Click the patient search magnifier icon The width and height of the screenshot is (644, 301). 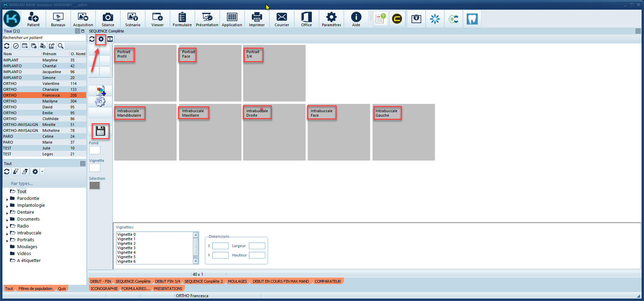pyautogui.click(x=61, y=46)
